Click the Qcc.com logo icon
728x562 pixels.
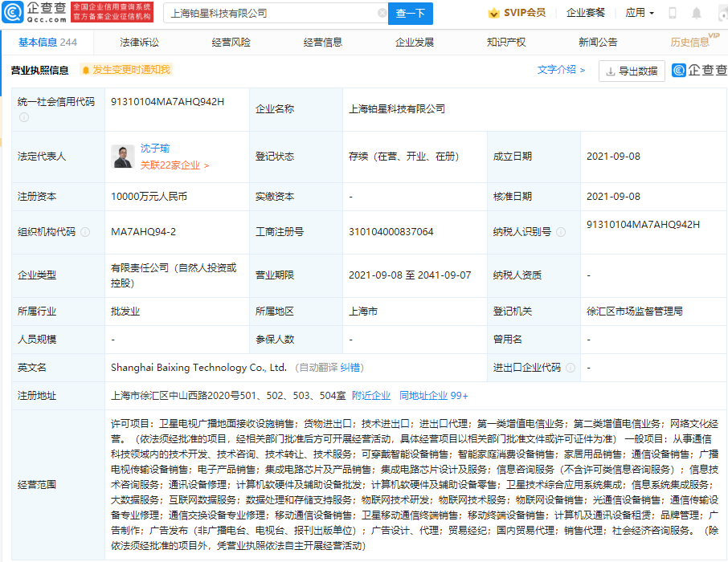(13, 13)
